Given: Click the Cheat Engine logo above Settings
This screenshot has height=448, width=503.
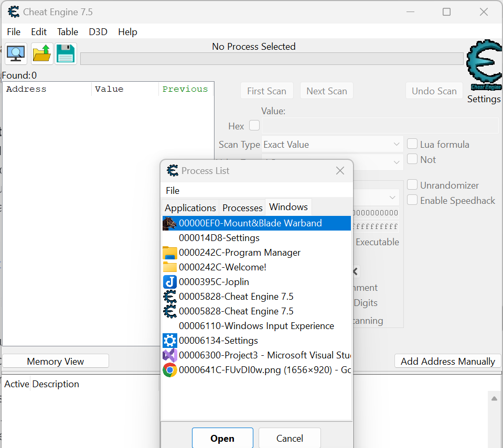Looking at the screenshot, I should tap(484, 65).
